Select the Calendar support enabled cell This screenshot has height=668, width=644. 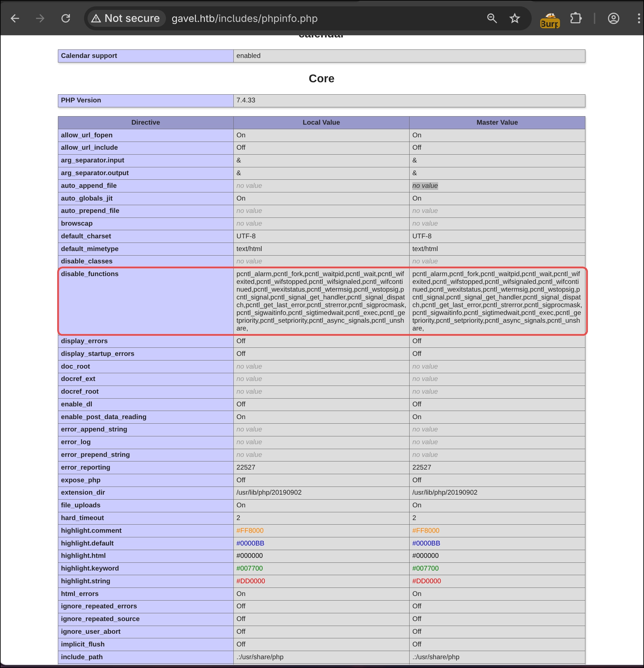pos(248,55)
